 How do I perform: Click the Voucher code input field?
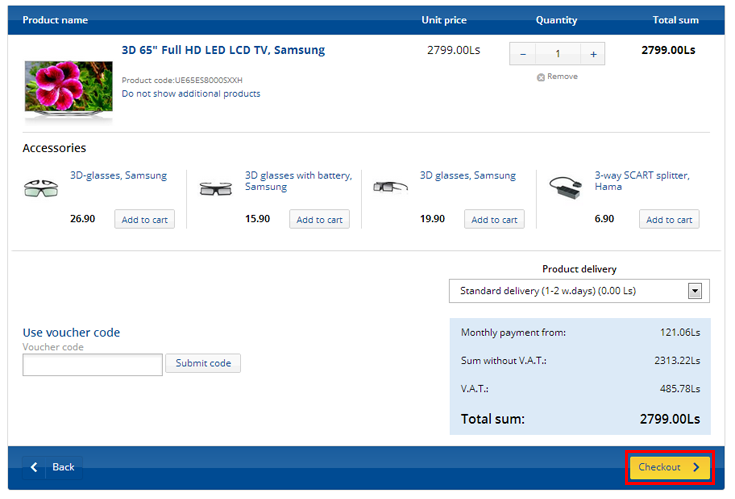coord(92,365)
